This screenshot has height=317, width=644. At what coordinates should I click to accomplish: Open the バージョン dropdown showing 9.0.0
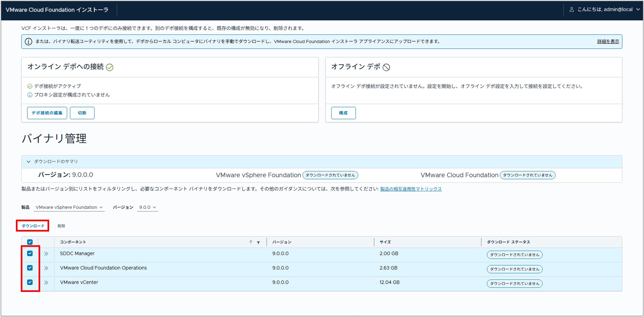[x=148, y=207]
